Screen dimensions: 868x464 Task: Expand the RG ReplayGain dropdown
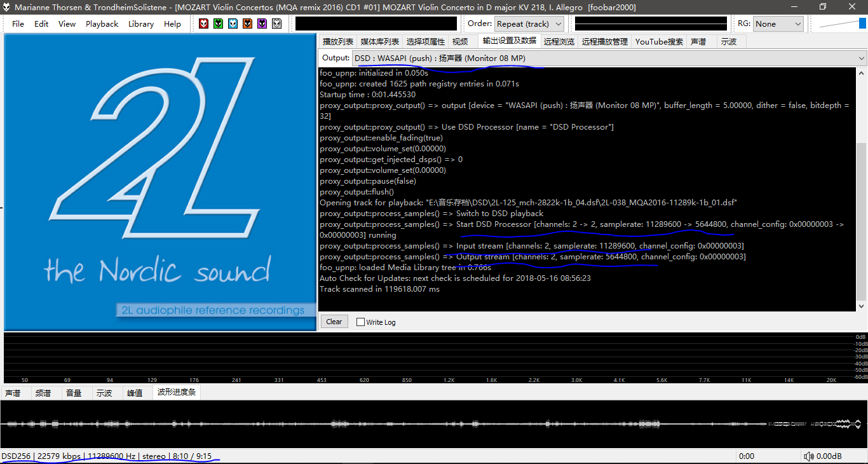point(778,24)
